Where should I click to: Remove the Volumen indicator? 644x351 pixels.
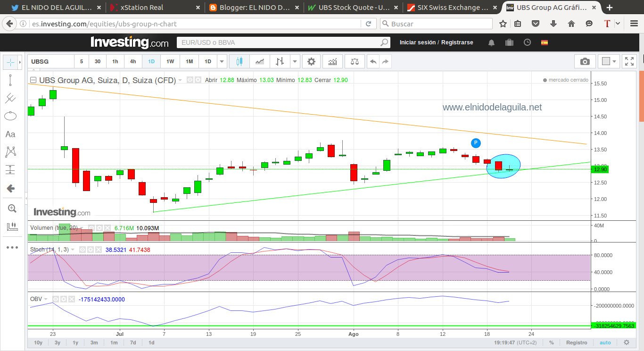107,228
